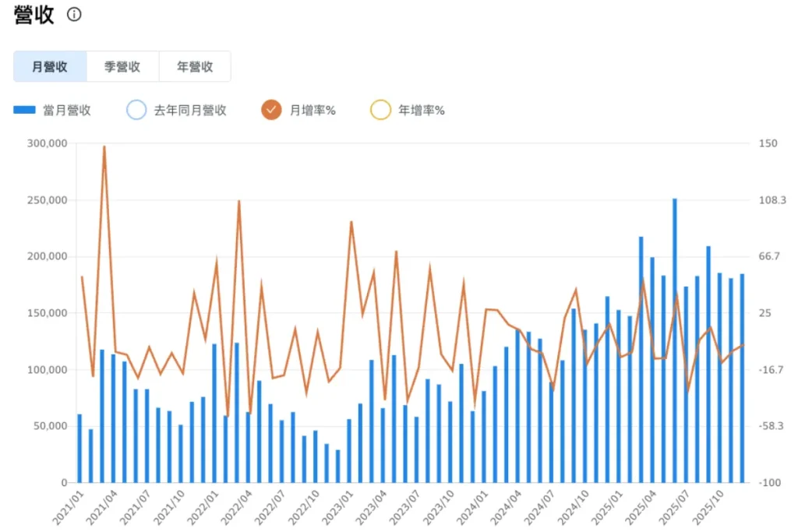Click the 2025/10 x-axis date label

(708, 508)
